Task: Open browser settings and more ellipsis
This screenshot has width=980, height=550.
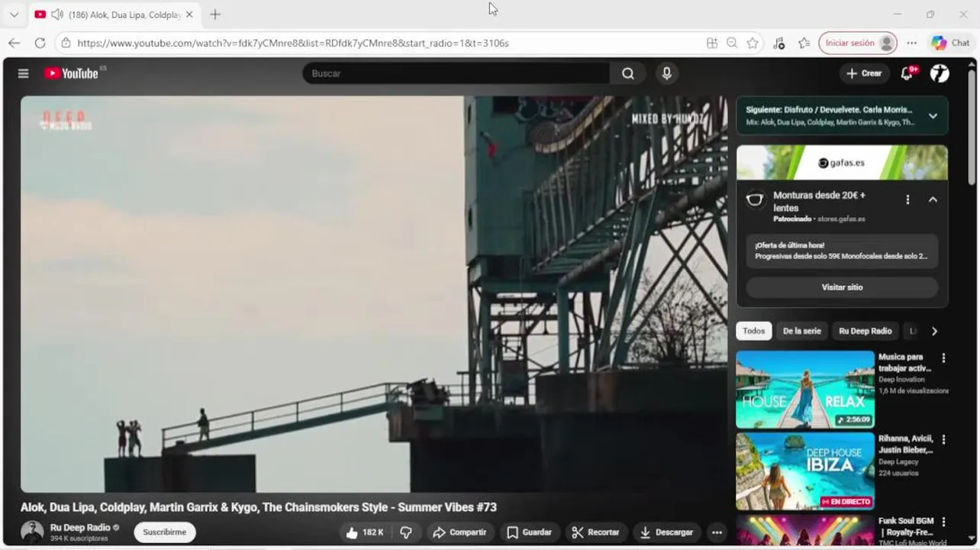Action: click(911, 43)
